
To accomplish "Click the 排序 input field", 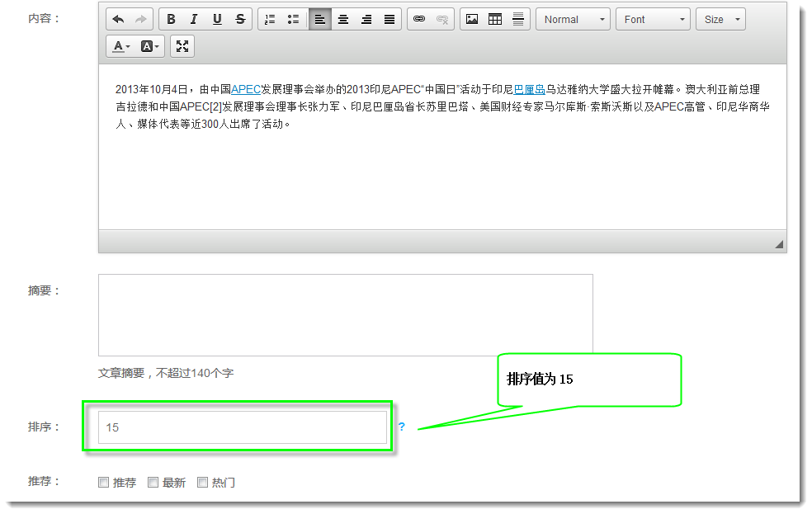I will (x=242, y=427).
